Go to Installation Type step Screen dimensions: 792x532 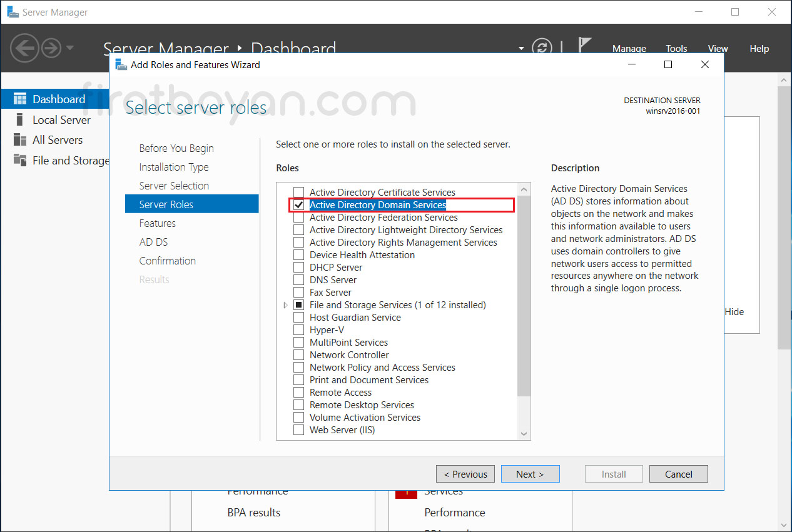point(174,167)
